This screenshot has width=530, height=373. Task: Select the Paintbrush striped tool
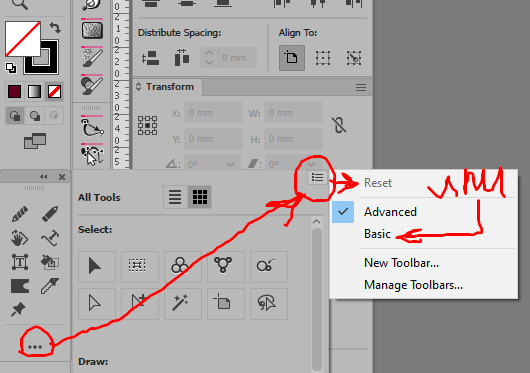(20, 214)
